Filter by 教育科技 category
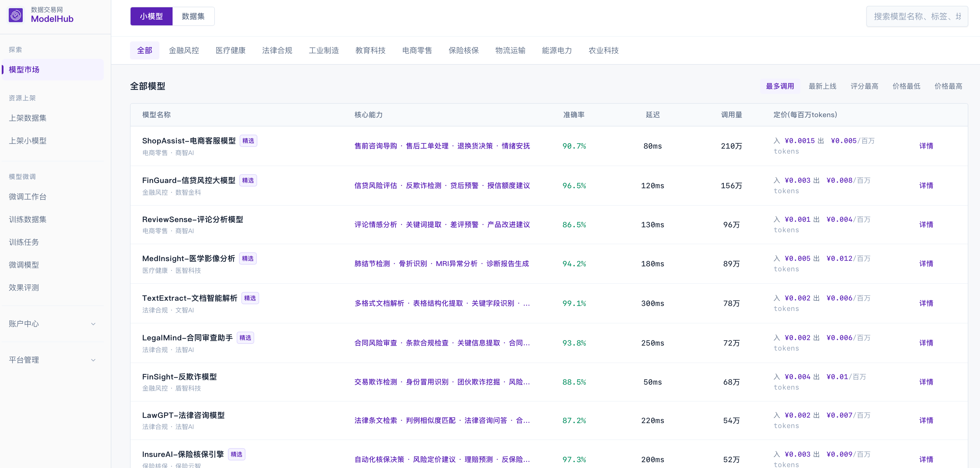The width and height of the screenshot is (980, 468). (370, 51)
